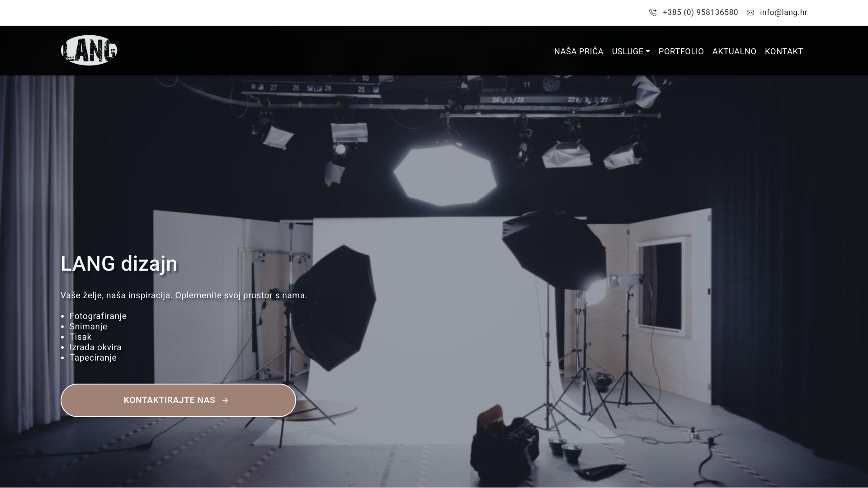Screen dimensions: 868x488
Task: Click the right arrow icon inside contact button
Action: coord(225,400)
